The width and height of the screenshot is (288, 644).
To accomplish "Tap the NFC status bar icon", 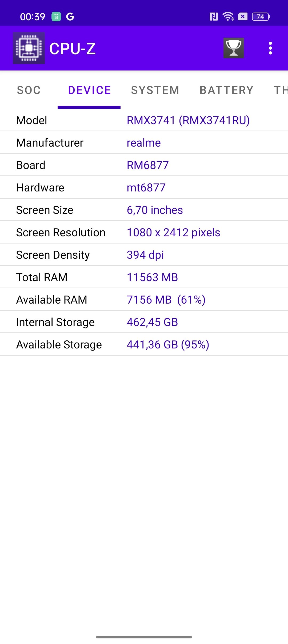I will click(x=214, y=17).
